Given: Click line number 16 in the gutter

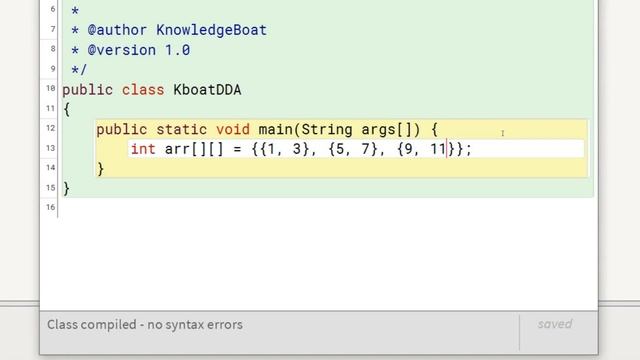Looking at the screenshot, I should (x=50, y=207).
